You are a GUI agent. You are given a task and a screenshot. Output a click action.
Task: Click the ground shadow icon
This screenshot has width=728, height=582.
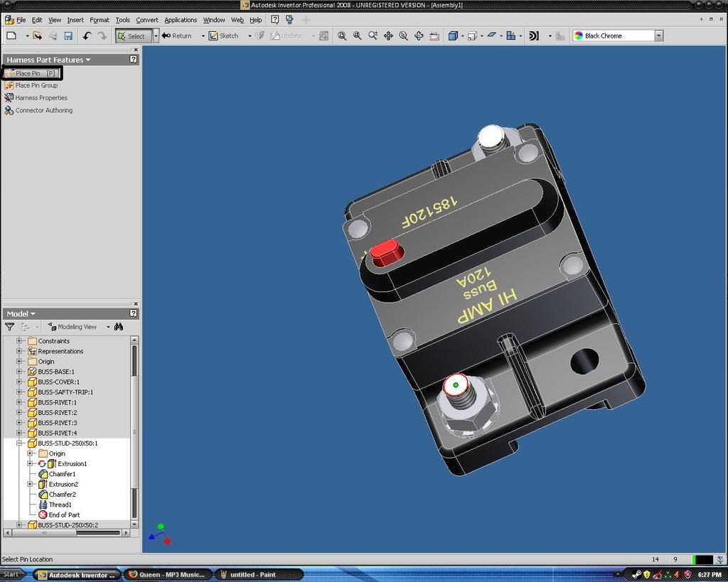coord(492,36)
